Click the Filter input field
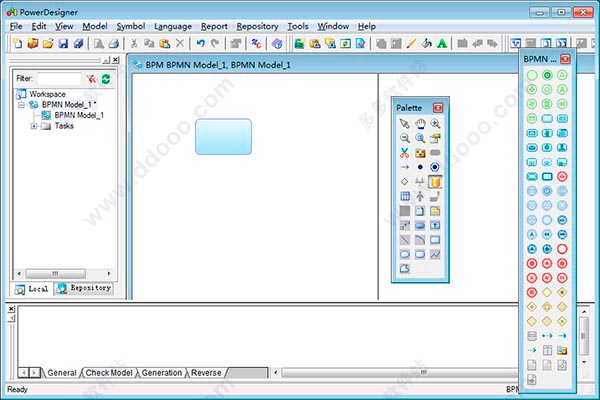 click(59, 79)
